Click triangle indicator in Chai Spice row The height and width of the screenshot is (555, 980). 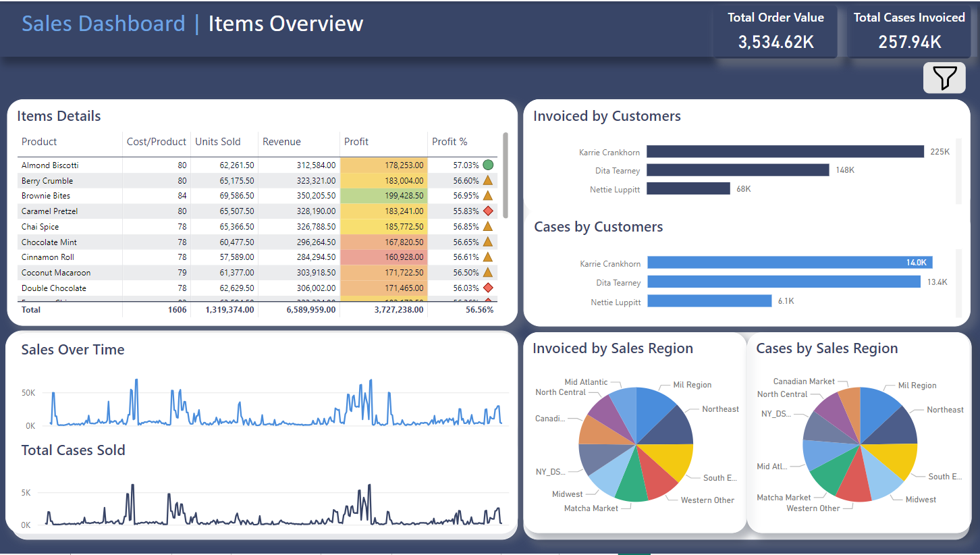point(488,226)
